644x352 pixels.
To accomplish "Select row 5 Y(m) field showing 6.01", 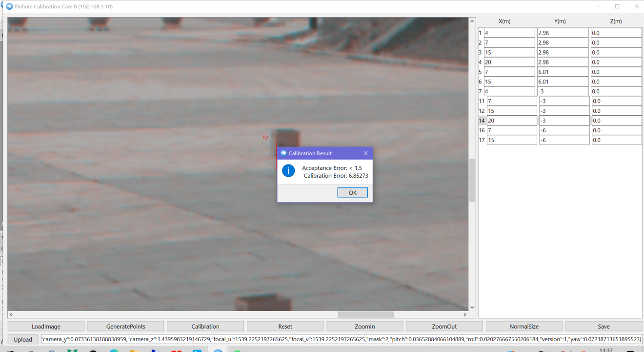I will [563, 72].
